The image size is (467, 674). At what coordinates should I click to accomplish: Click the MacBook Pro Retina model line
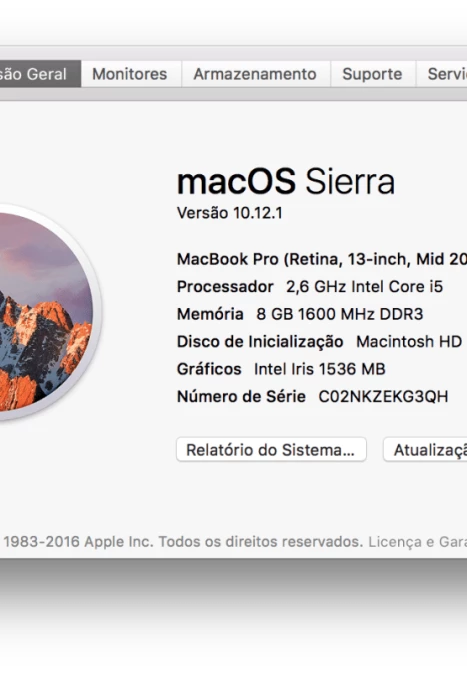[x=322, y=259]
